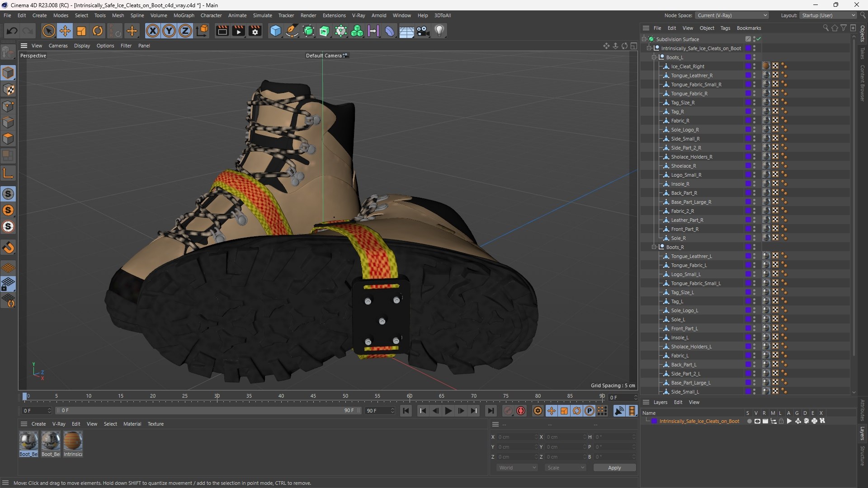Add a Cube primitive object

coord(275,31)
